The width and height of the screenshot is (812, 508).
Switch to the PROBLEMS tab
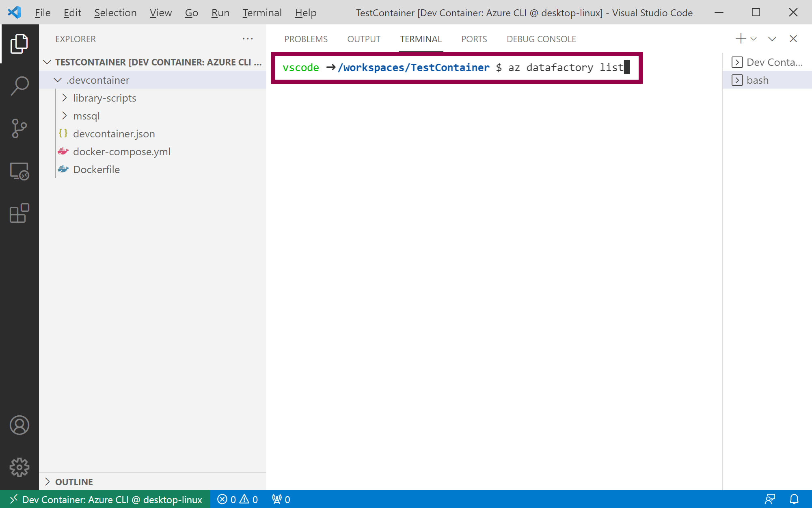[306, 39]
